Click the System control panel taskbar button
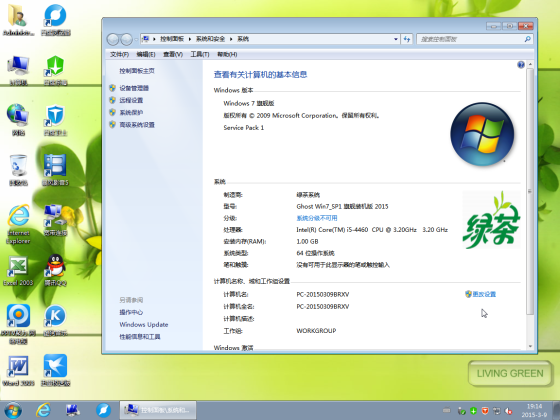 pyautogui.click(x=158, y=410)
